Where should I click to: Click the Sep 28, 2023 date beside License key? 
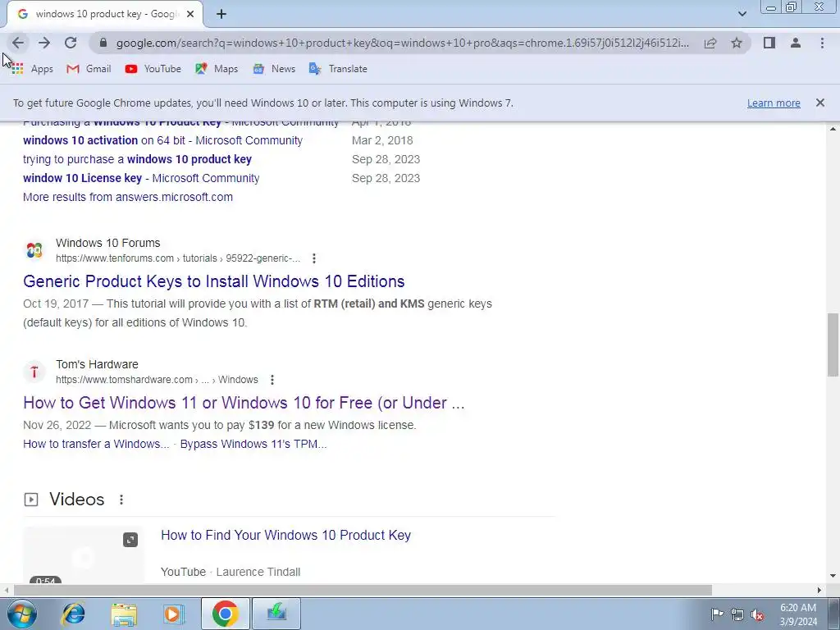386,178
